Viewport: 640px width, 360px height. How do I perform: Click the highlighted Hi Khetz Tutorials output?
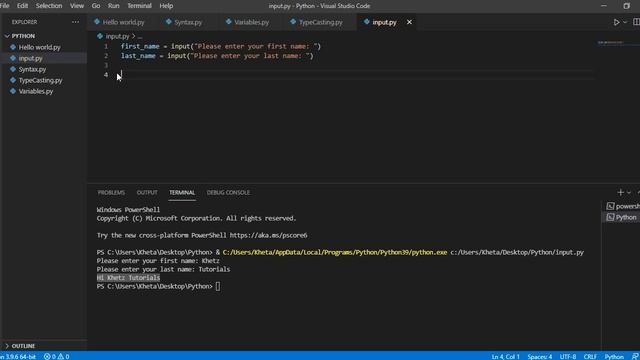click(128, 278)
